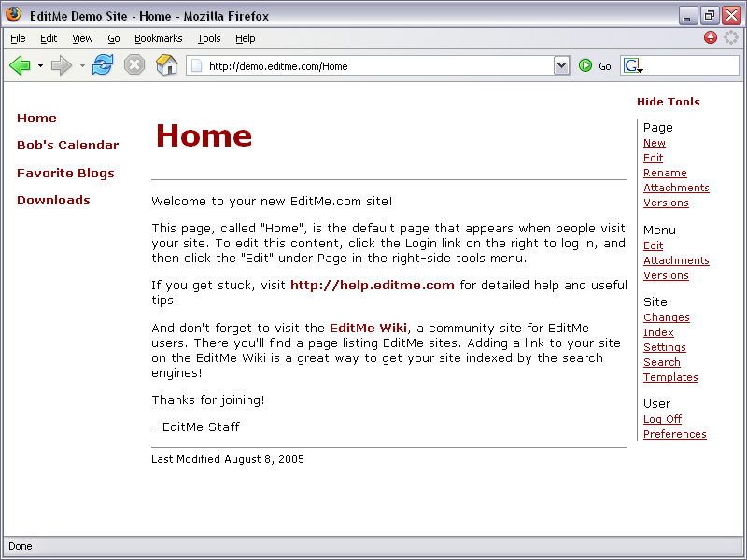Click the 'Last Modified August 8, 2005' text
The height and width of the screenshot is (560, 747).
point(228,459)
